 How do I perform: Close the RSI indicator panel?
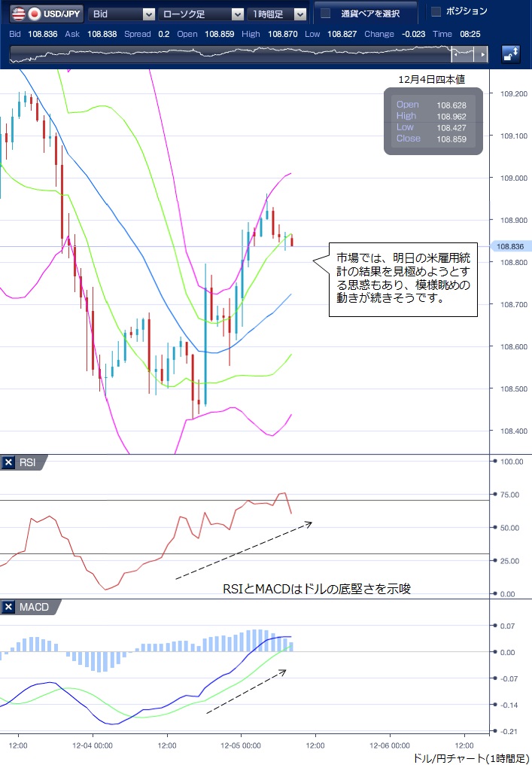(8, 462)
